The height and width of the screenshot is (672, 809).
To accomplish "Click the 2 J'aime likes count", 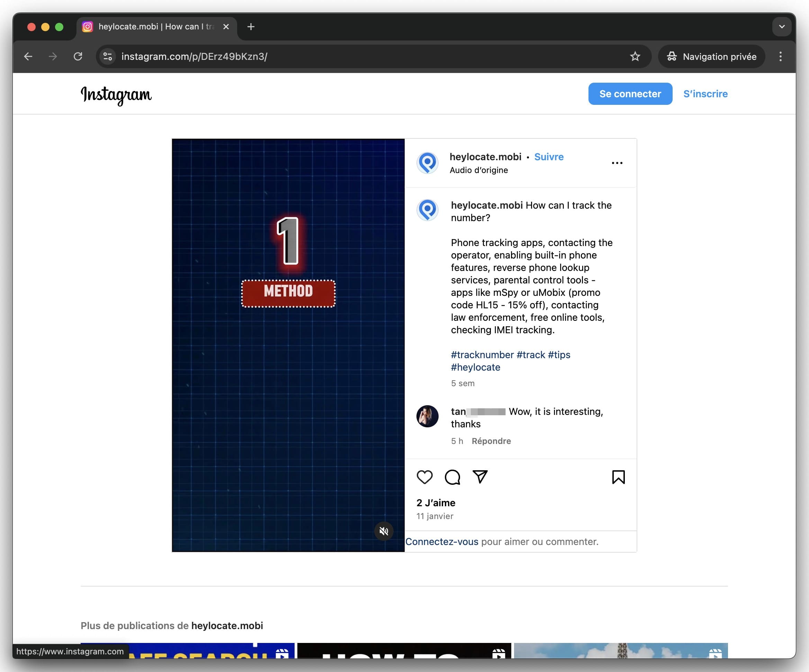I will pyautogui.click(x=436, y=502).
